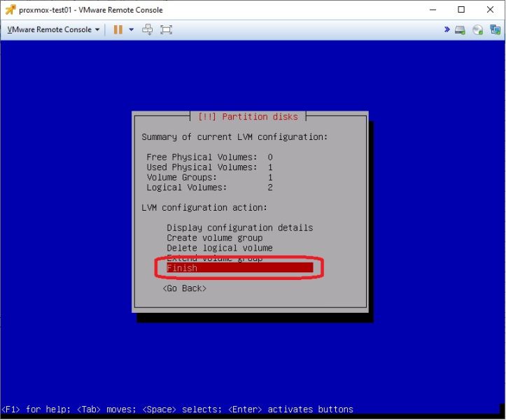Click the CD/DVD drive device icon
Image resolution: width=506 pixels, height=420 pixels.
(477, 30)
